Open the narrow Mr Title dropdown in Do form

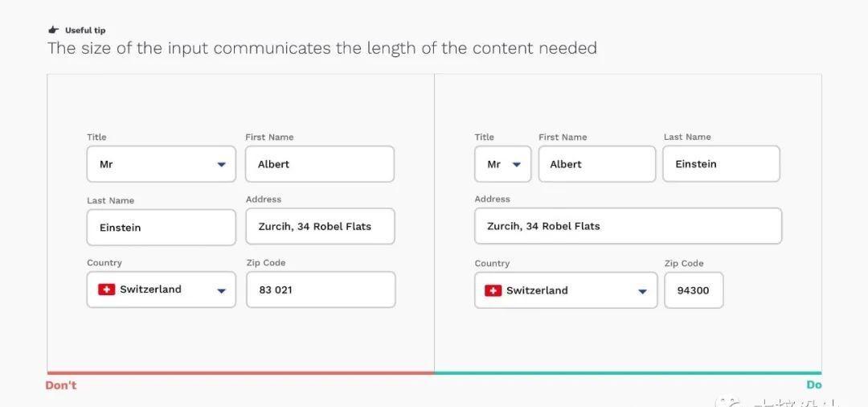click(x=502, y=164)
